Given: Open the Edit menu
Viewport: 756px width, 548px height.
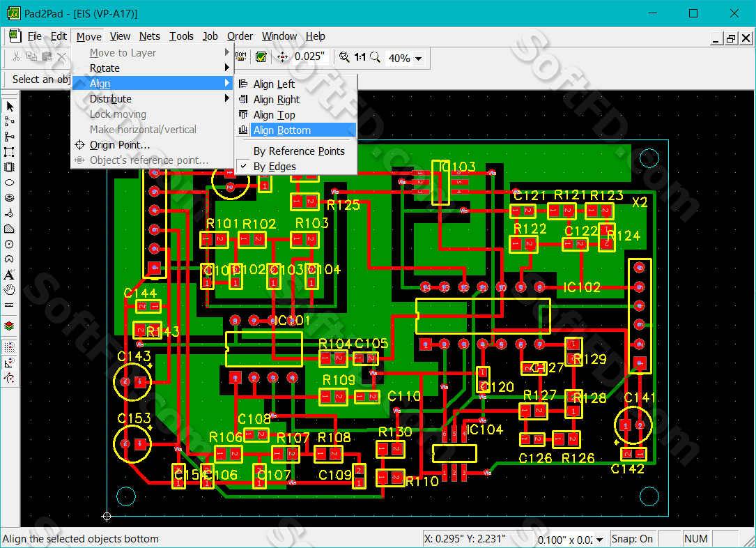Looking at the screenshot, I should pos(59,36).
